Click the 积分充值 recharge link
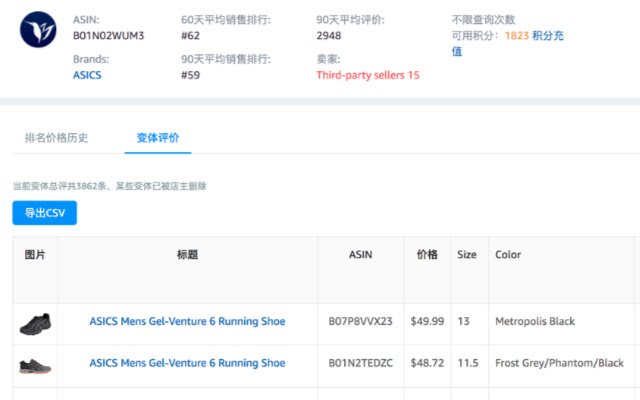Screen dimensions: 640x400 point(507,43)
